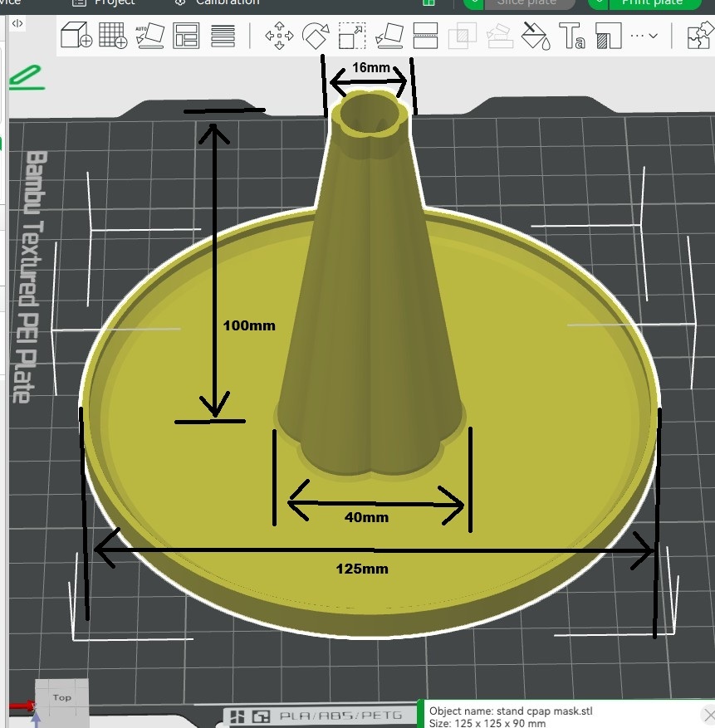Select the Text shape tool

[572, 36]
